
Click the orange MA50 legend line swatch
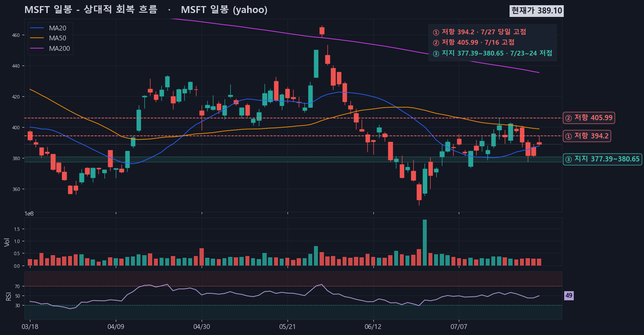(38, 39)
